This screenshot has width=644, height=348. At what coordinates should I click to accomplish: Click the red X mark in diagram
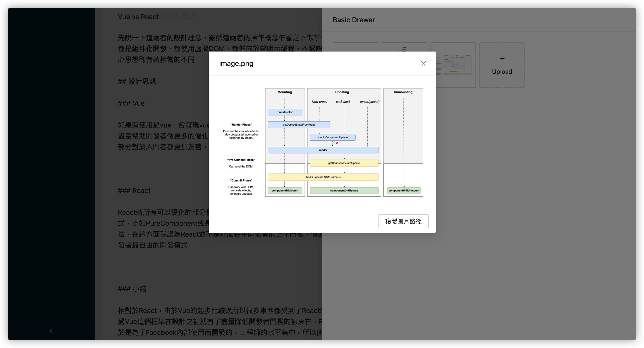pyautogui.click(x=337, y=143)
